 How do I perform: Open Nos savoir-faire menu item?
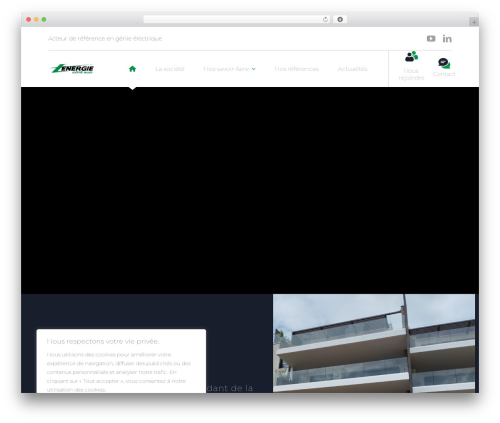(226, 69)
